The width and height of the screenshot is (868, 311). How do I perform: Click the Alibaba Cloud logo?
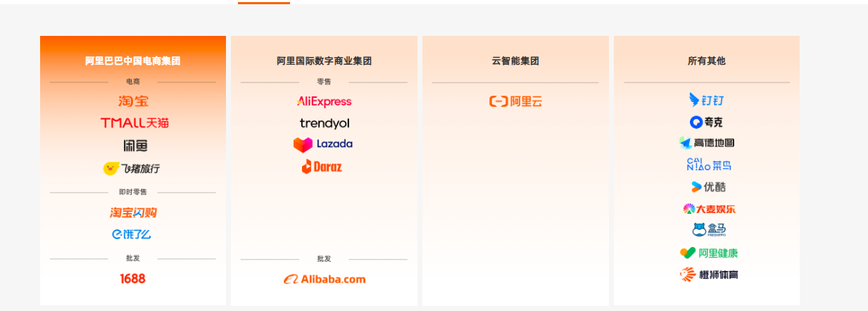[515, 101]
